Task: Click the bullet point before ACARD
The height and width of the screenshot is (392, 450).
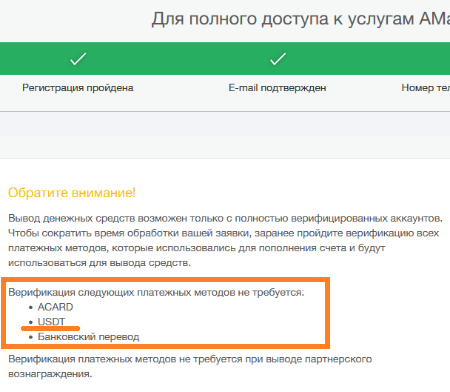Action: [x=31, y=308]
